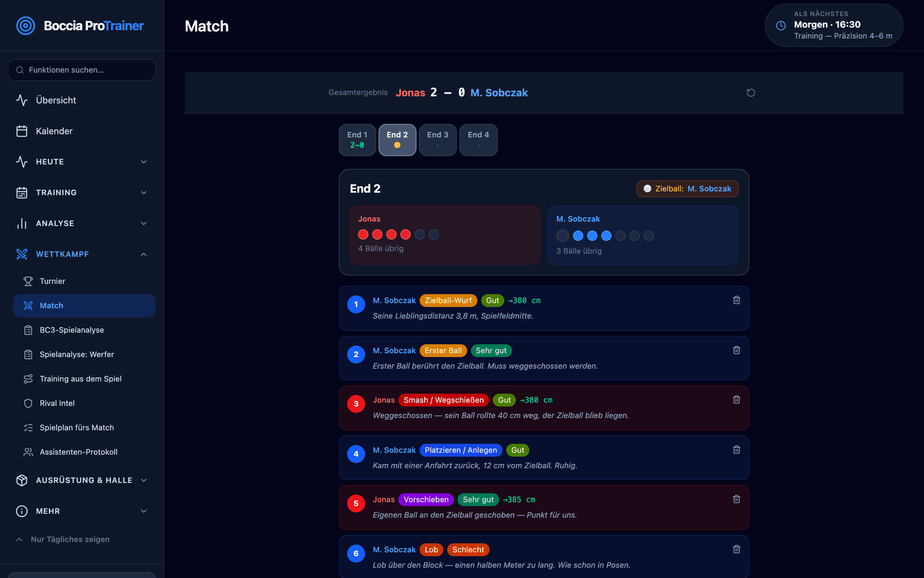Open the Als Nächstes training card
Screen dimensions: 924x578
[834, 25]
